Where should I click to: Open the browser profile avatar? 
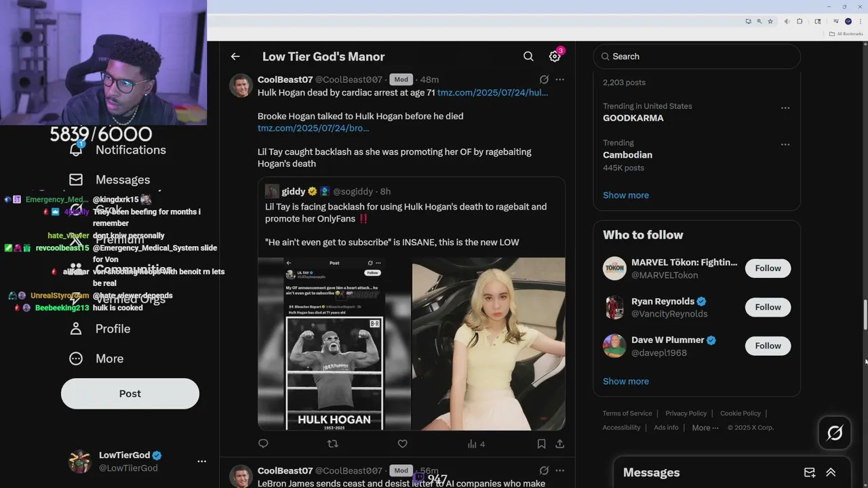[x=848, y=21]
